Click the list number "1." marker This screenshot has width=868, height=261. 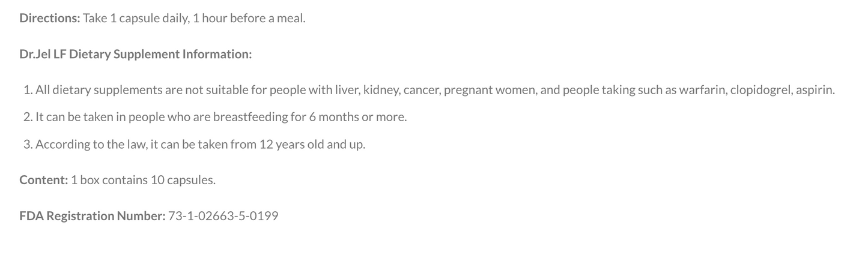(28, 90)
